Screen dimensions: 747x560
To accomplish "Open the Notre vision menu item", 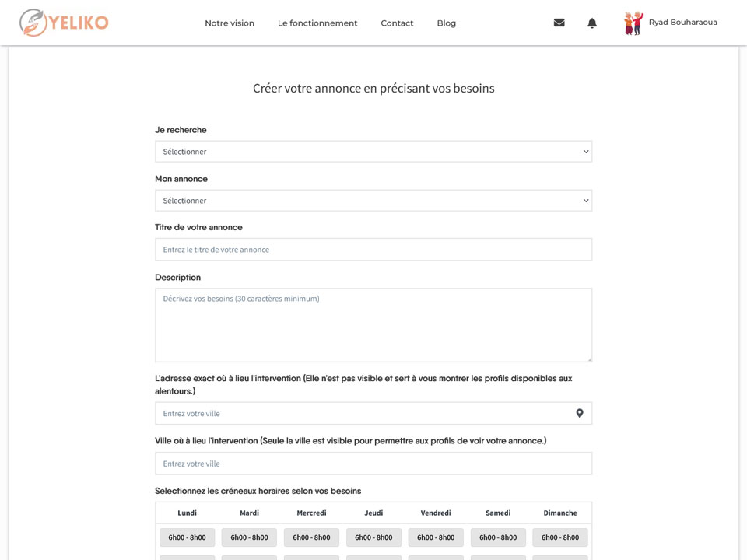I will click(230, 23).
